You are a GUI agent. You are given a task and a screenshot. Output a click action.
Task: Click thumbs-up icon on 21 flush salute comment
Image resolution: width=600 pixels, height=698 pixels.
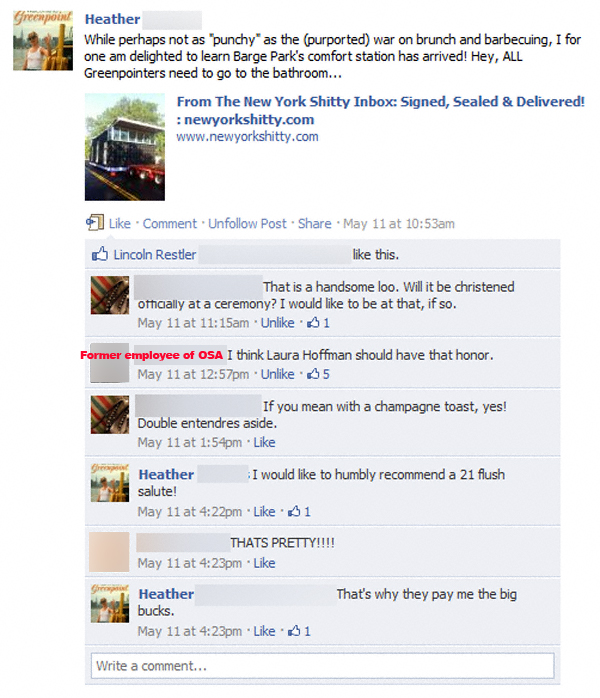point(294,511)
